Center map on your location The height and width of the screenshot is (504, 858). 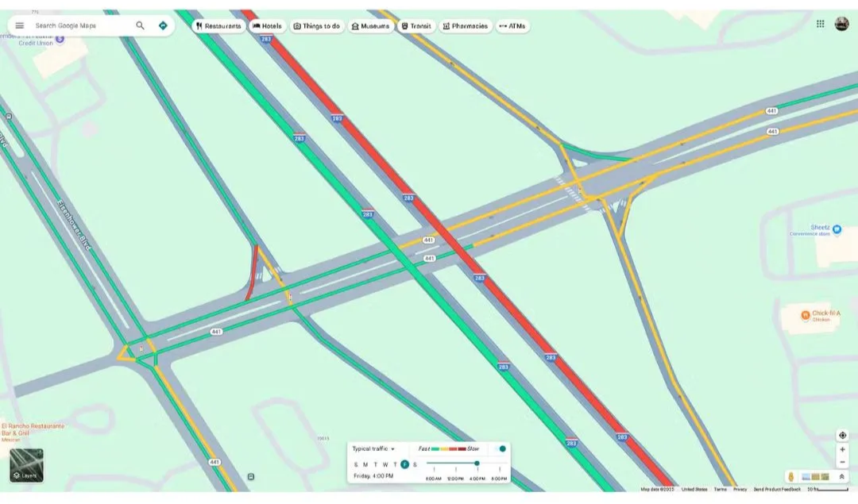click(x=842, y=435)
